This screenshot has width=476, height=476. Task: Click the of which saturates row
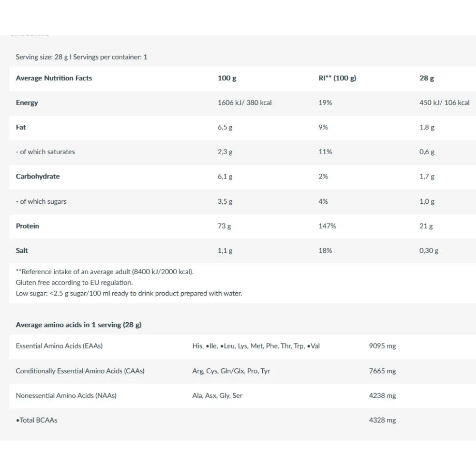(243, 152)
